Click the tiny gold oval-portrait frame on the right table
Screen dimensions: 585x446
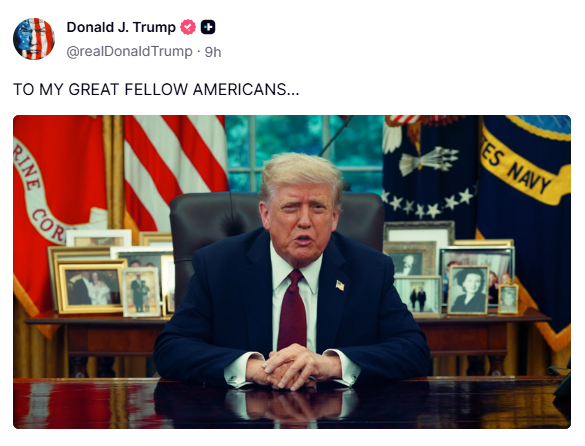(508, 299)
